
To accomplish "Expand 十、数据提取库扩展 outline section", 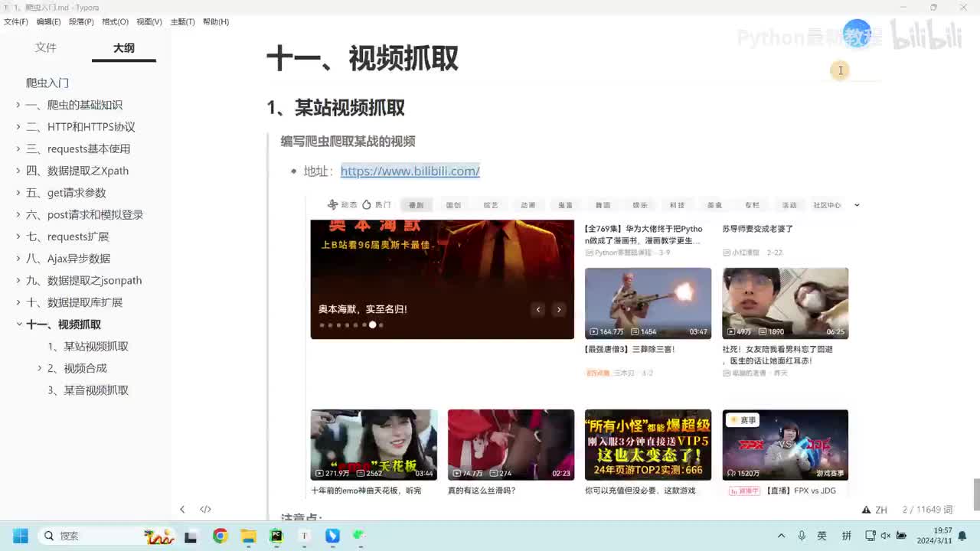I will 18,302.
